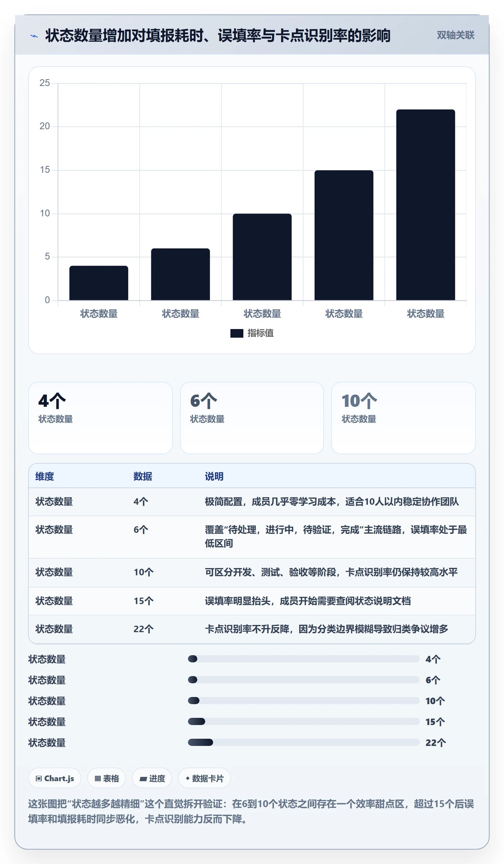The width and height of the screenshot is (504, 864).
Task: Click the progress bar labeled 6个
Action: click(303, 680)
